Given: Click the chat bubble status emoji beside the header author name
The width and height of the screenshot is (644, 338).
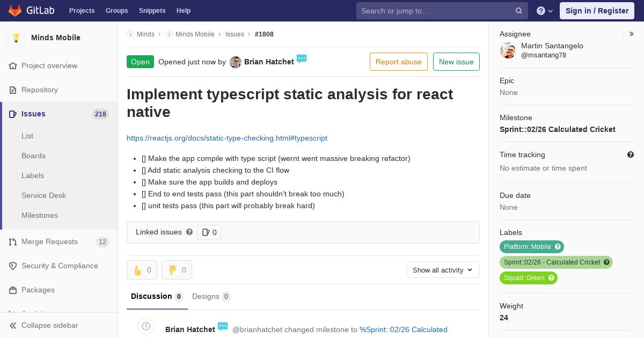Looking at the screenshot, I should 302,58.
